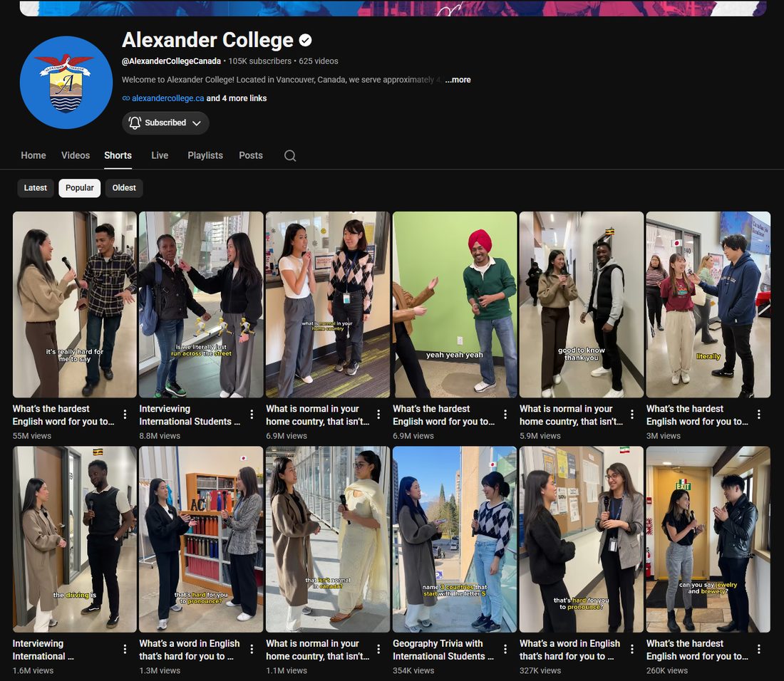This screenshot has height=681, width=784.
Task: Expand channel description with ...more
Action: [458, 80]
